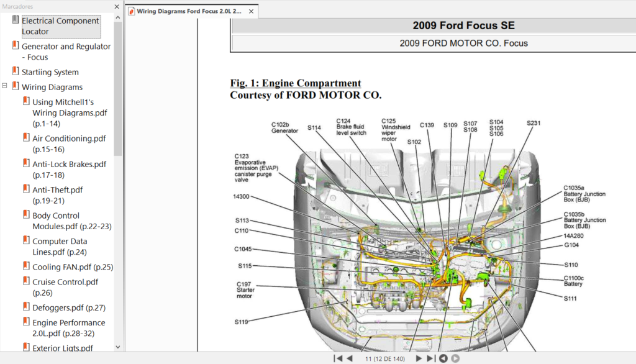636x364 pixels.
Task: Open Anti-Lock Brakes.pdf bookmark
Action: (70, 169)
